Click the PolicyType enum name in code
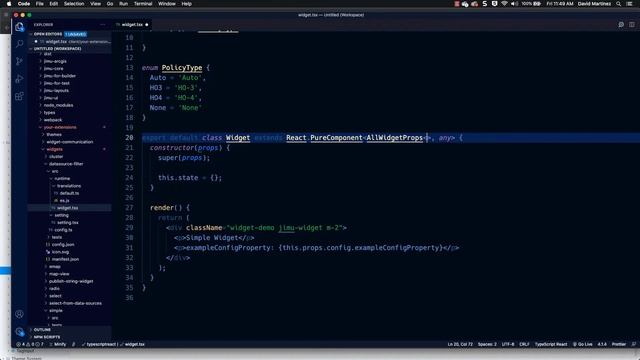The height and width of the screenshot is (360, 640). pyautogui.click(x=182, y=68)
